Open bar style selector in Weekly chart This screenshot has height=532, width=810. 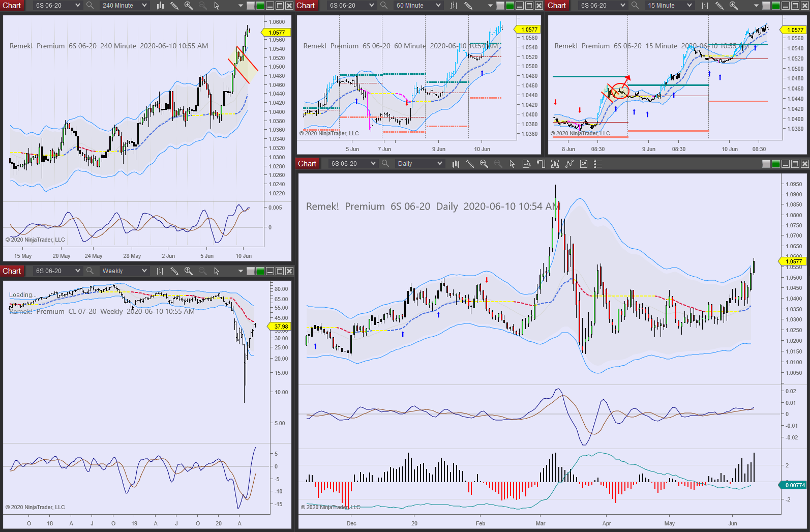[160, 271]
